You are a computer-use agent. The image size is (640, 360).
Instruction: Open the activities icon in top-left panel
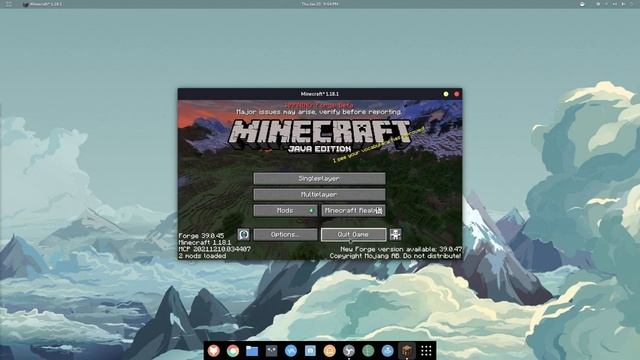click(8, 4)
